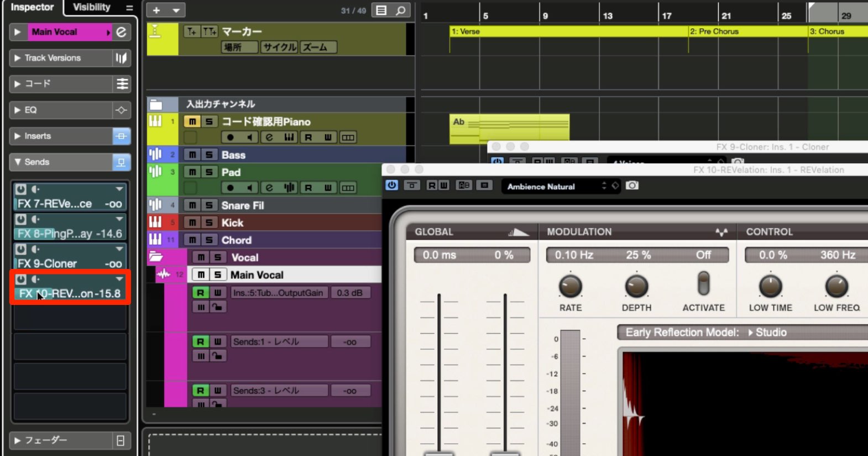Click the Add Track plus icon
868x456 pixels.
click(x=156, y=10)
